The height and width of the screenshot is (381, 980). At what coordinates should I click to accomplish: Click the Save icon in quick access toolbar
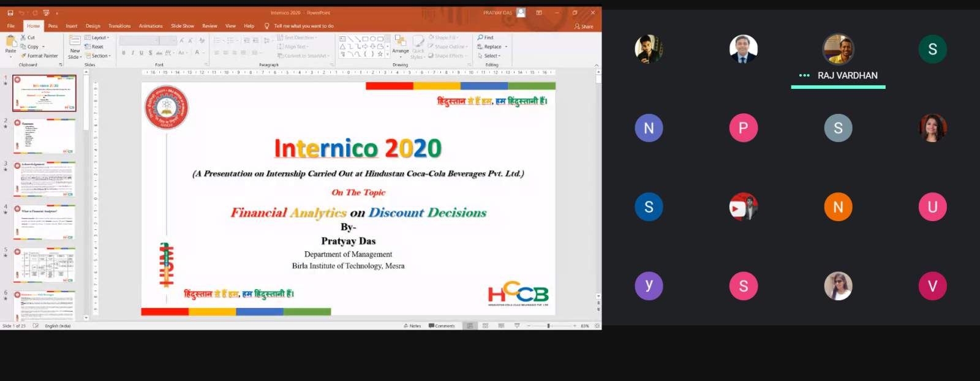(10, 13)
